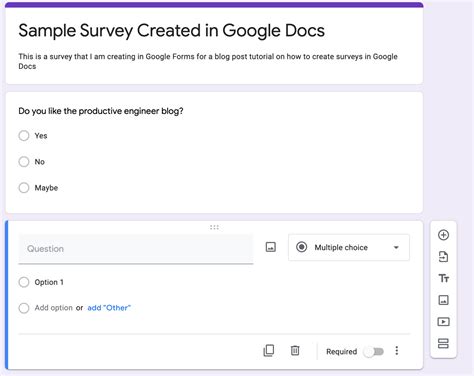474x376 pixels.
Task: Click the survey title text
Action: pos(171,31)
